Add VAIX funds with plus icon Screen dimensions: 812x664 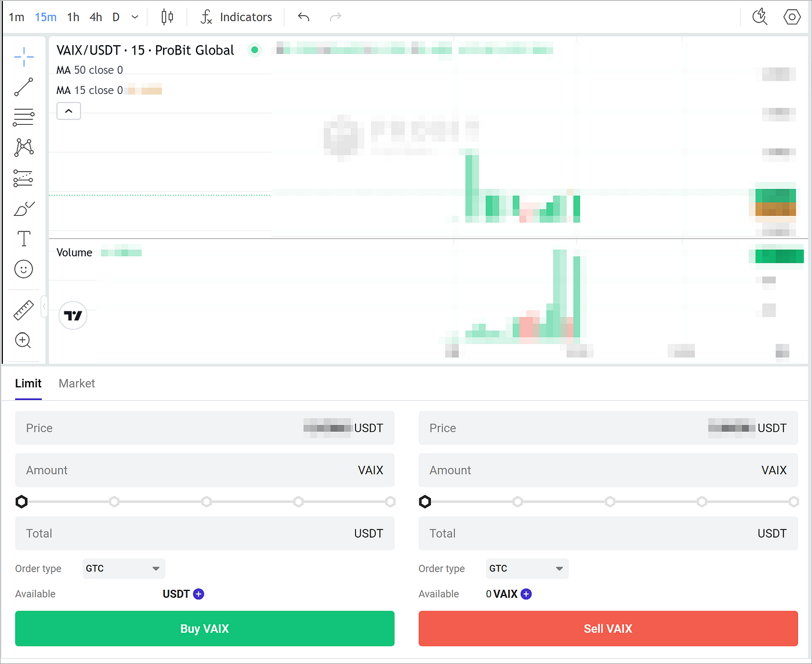click(526, 594)
